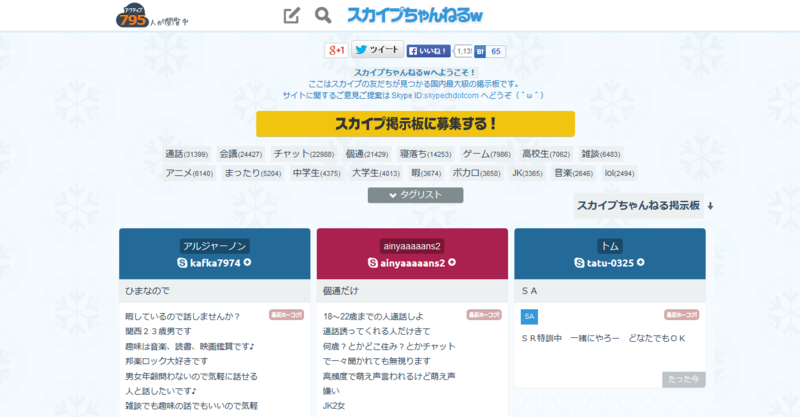This screenshot has height=417, width=800.
Task: Click the Hatena bookmark B! button
Action: pyautogui.click(x=480, y=52)
